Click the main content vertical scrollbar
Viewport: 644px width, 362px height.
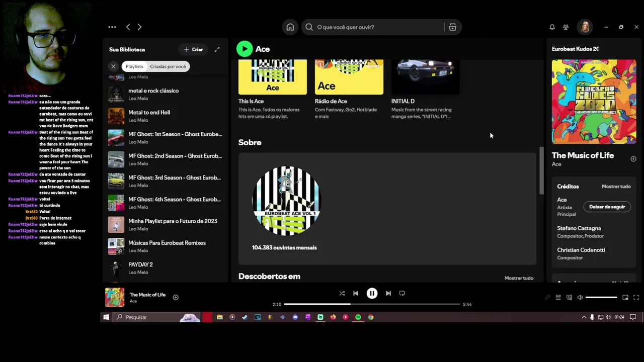pyautogui.click(x=541, y=171)
